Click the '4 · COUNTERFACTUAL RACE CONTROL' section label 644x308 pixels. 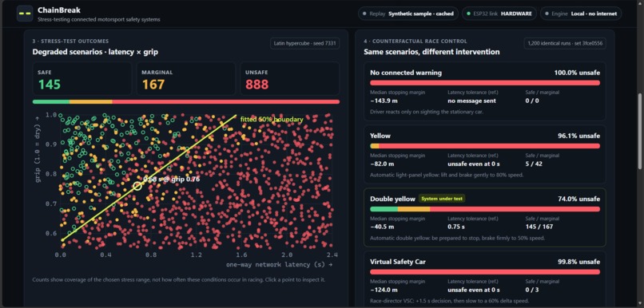point(415,41)
